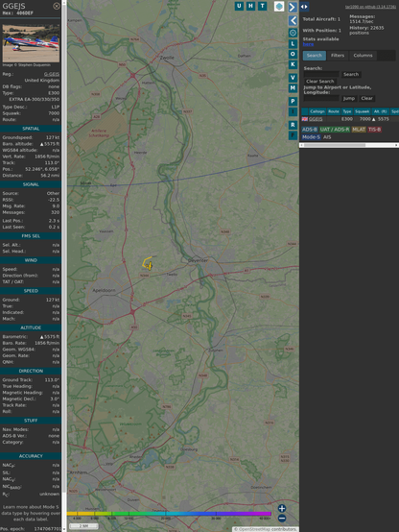This screenshot has width=399, height=532.
Task: Click the ADS-B legend label
Action: tap(310, 130)
